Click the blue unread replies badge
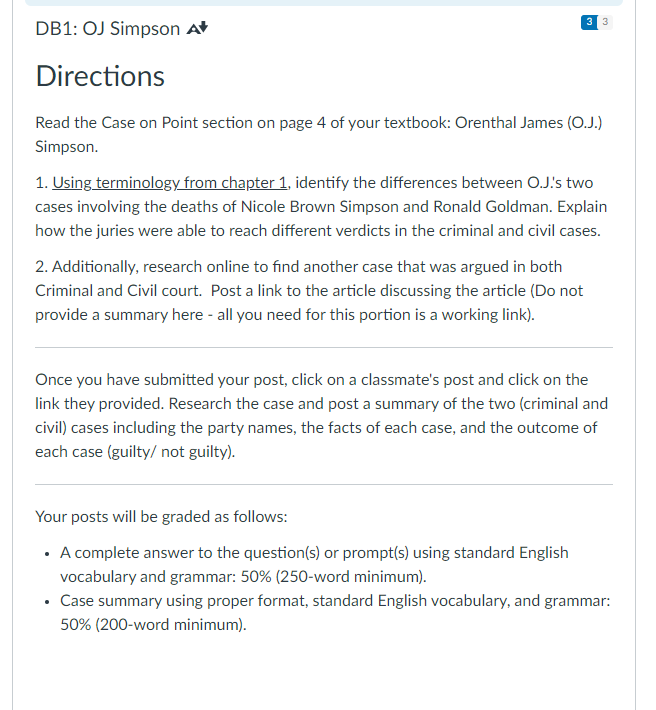Viewport: 656px width, 710px height. (589, 22)
